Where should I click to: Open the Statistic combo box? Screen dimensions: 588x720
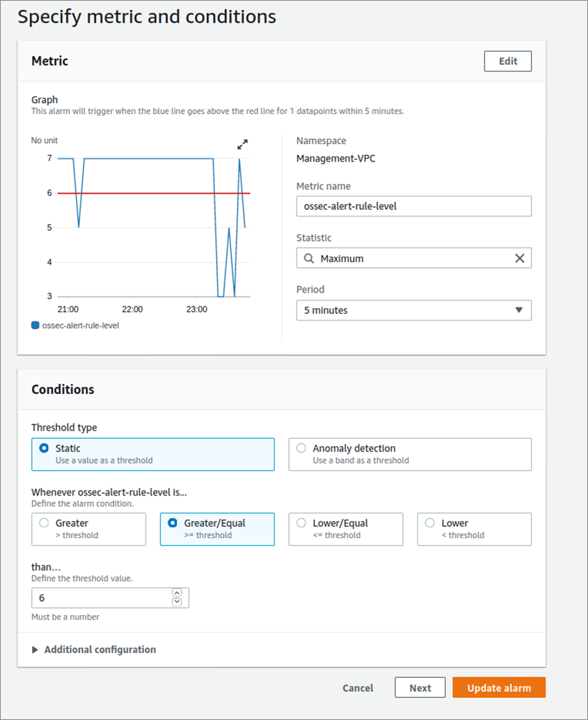(414, 258)
